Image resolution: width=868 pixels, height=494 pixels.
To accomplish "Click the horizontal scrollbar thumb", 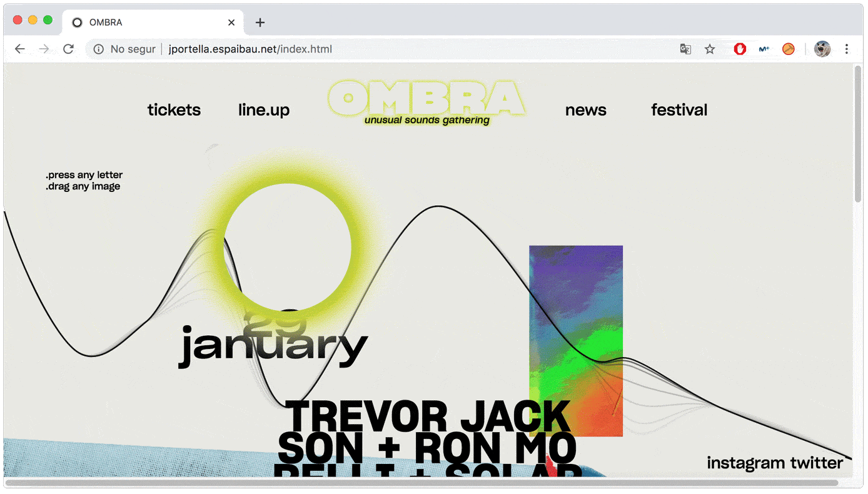I will pos(421,483).
